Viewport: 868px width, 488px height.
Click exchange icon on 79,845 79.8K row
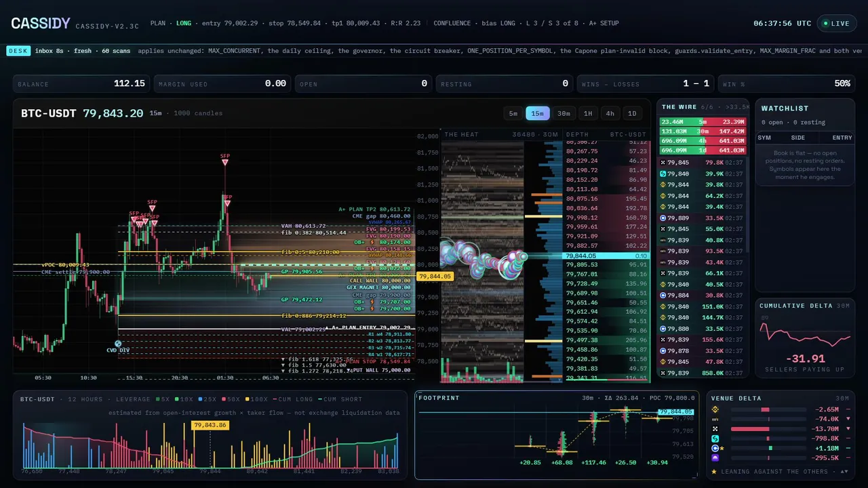[663, 163]
